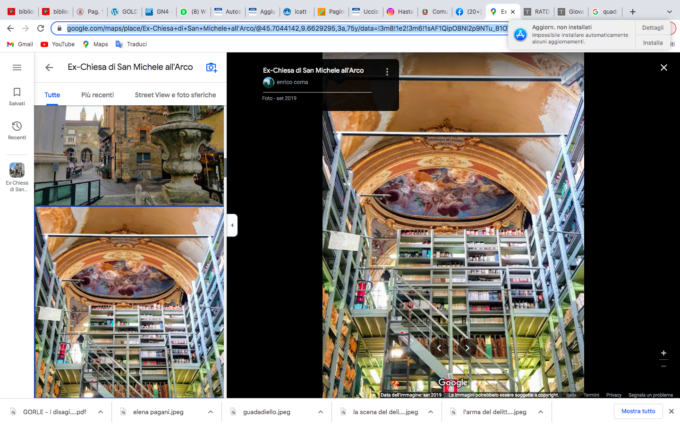
Task: Open the street square photo thumbnail
Action: pyautogui.click(x=129, y=155)
